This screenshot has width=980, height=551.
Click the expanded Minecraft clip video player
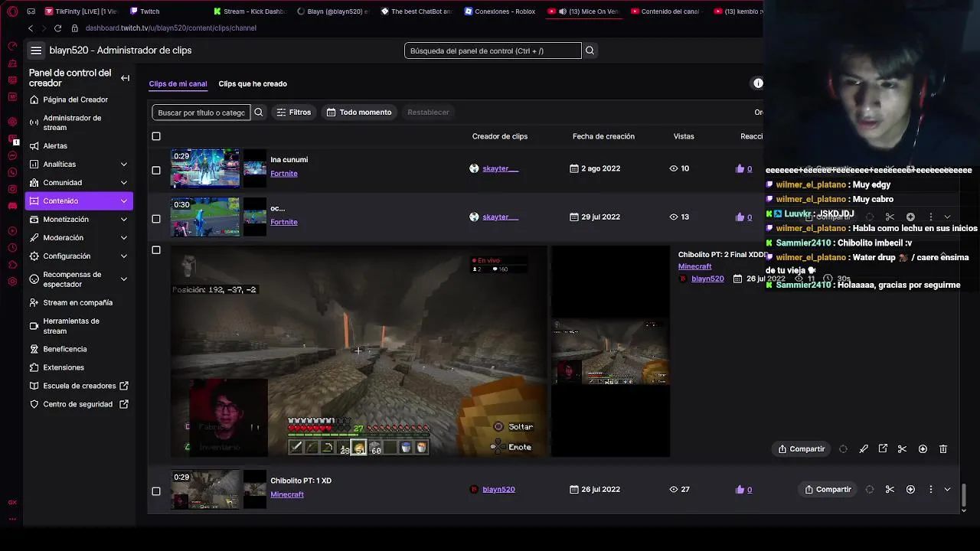pos(358,351)
